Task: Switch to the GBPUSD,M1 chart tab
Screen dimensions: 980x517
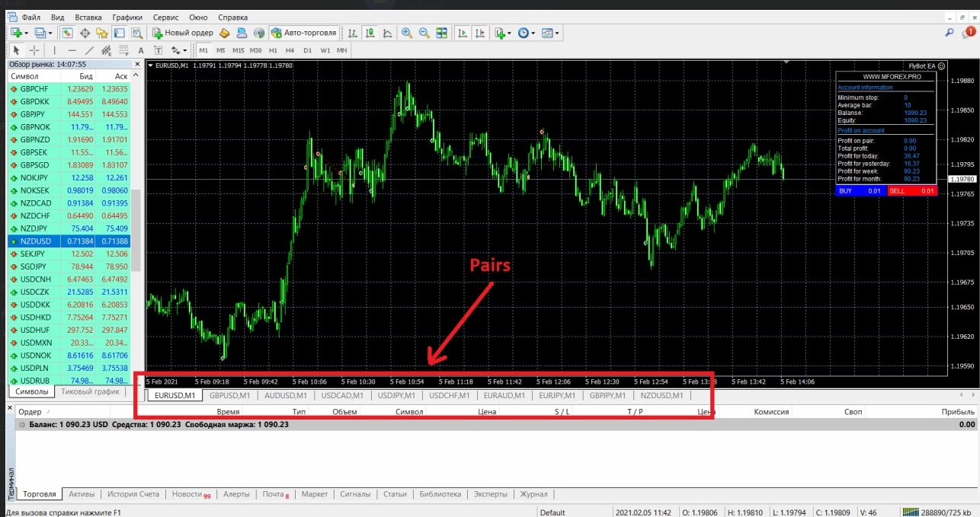Action: [229, 395]
